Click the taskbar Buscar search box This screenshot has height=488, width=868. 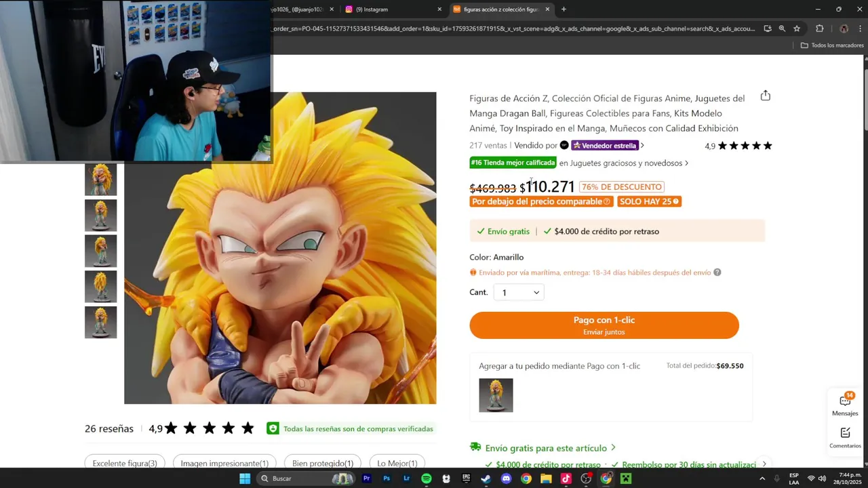[307, 479]
